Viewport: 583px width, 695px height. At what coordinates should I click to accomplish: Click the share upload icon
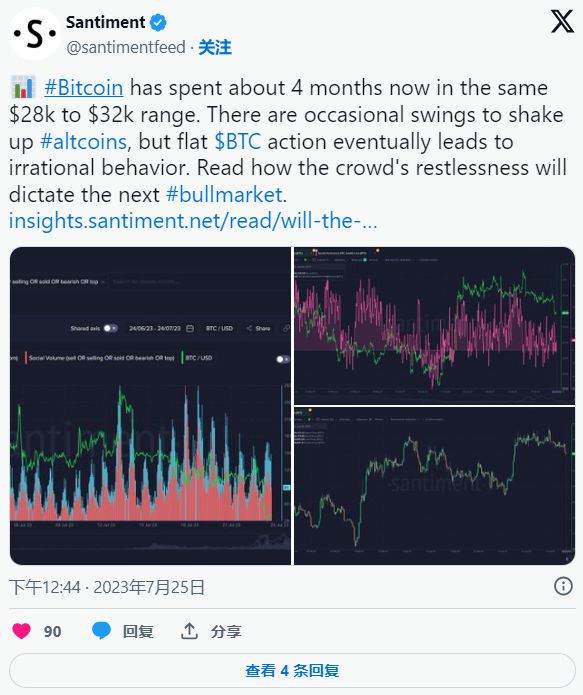point(189,631)
